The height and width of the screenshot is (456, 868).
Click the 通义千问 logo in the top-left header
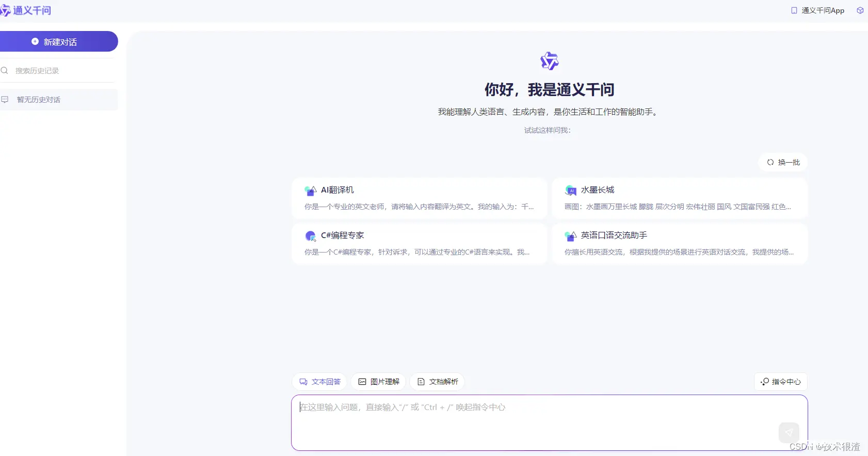point(26,10)
